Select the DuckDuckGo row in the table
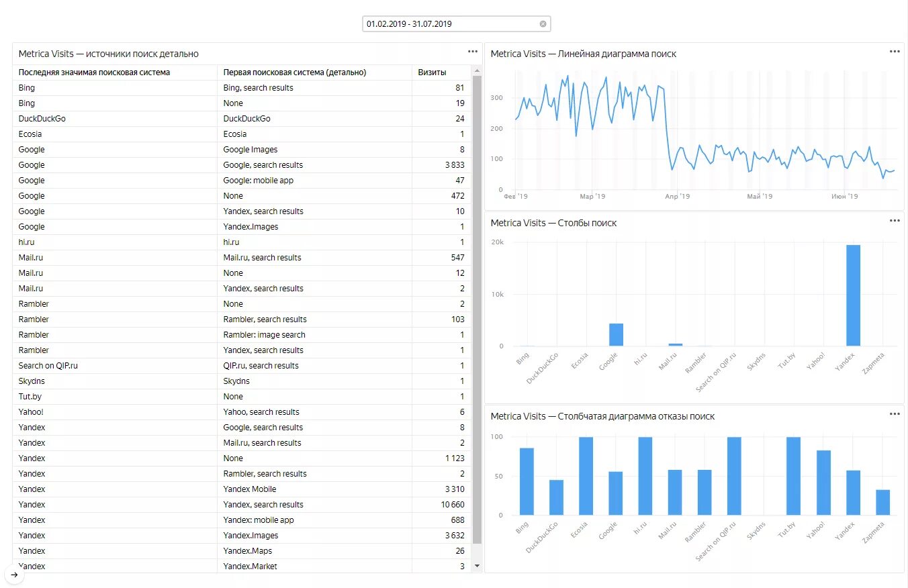908x588 pixels. (134, 118)
